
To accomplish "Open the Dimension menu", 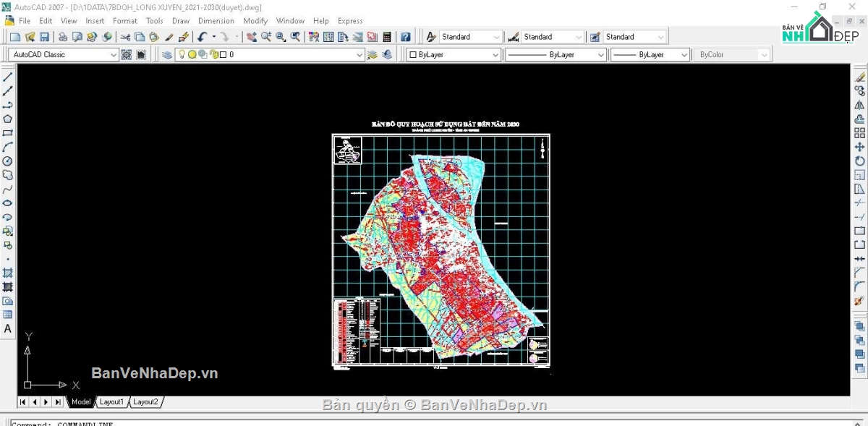I will [216, 21].
